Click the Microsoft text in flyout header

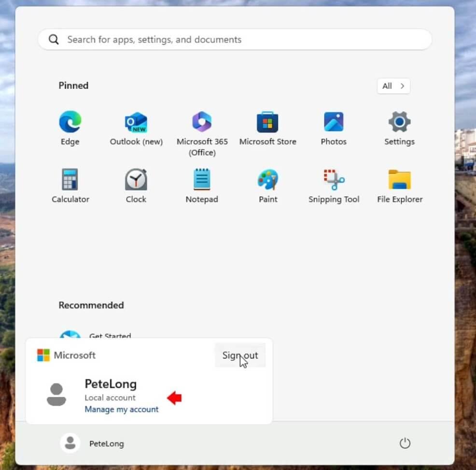click(x=75, y=355)
